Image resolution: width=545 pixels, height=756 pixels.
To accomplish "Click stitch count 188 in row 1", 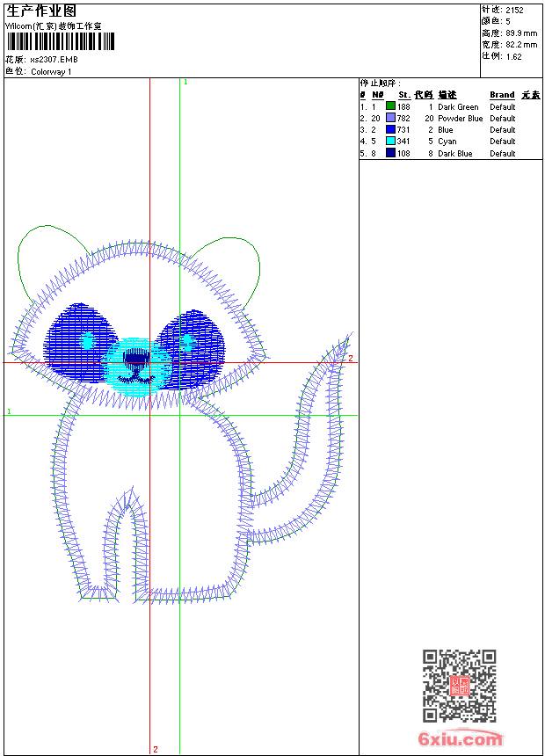I will point(403,107).
